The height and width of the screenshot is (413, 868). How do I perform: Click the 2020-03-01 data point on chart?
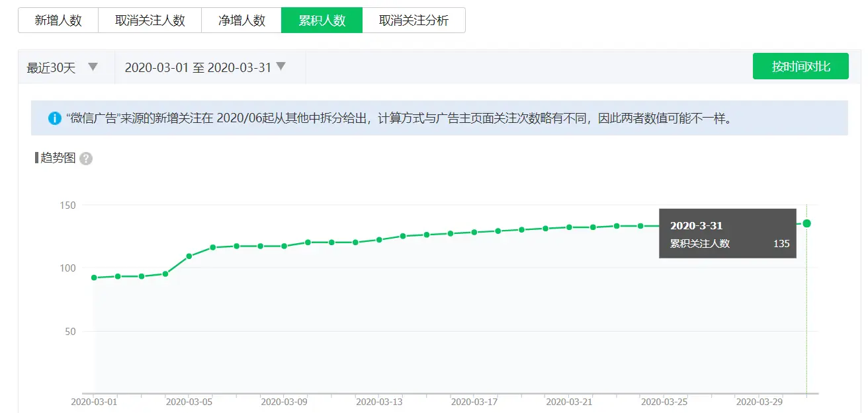tap(94, 278)
